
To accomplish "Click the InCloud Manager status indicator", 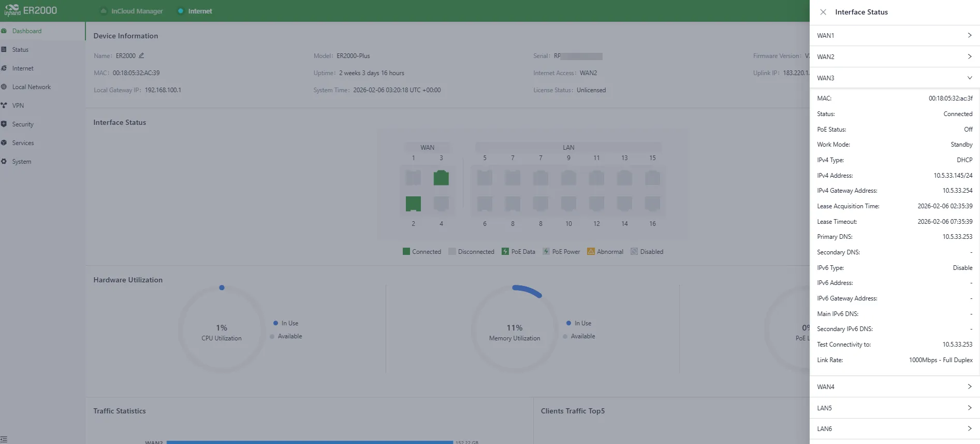I will (132, 11).
